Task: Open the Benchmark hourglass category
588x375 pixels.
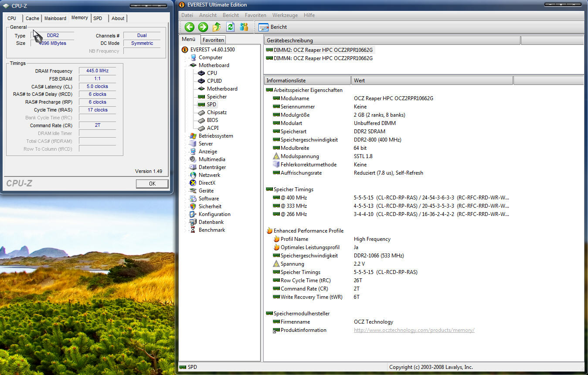Action: (x=211, y=230)
